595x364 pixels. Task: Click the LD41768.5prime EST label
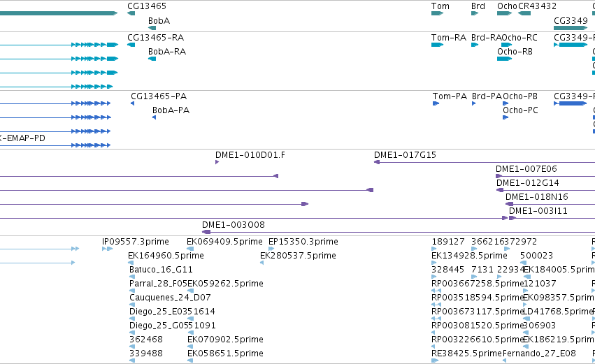558,312
